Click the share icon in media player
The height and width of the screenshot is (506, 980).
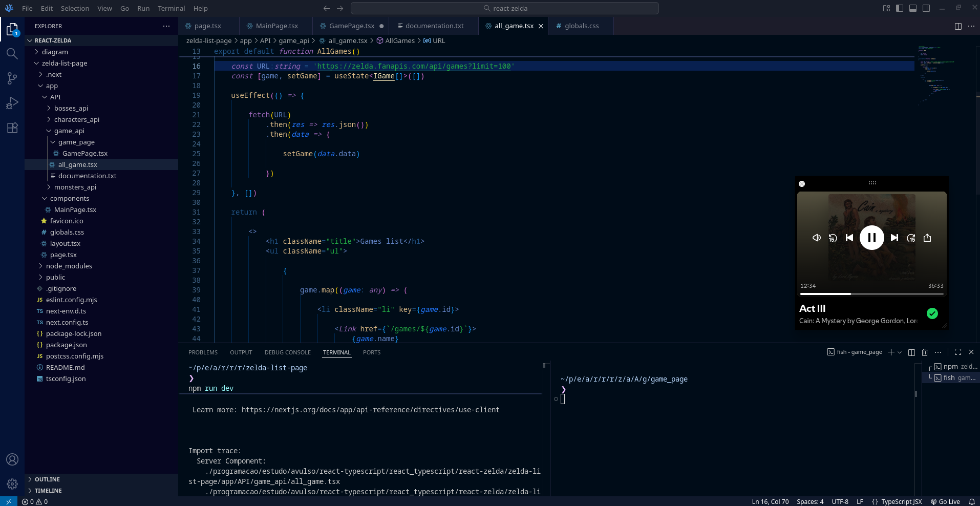coord(927,238)
